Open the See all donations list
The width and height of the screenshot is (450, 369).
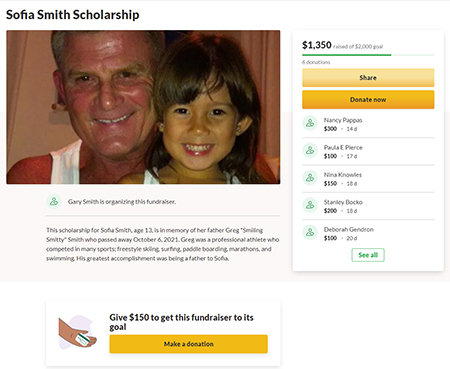368,255
